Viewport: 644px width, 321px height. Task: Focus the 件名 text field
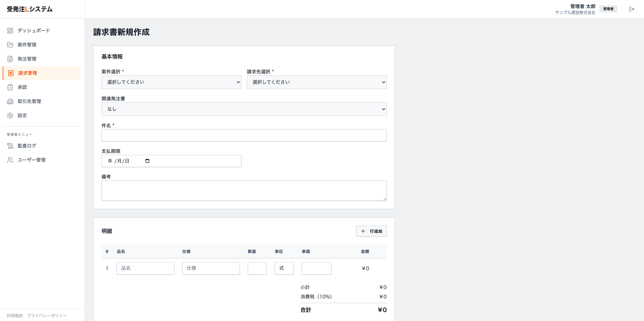click(244, 135)
